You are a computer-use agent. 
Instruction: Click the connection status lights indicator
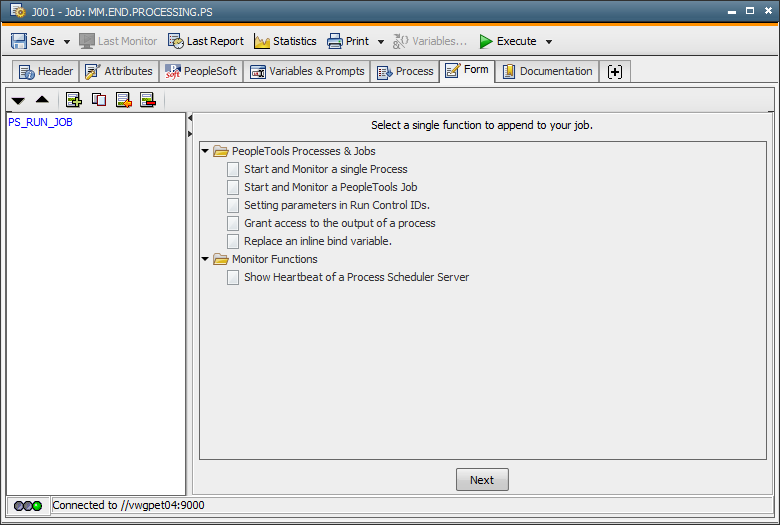coord(28,506)
